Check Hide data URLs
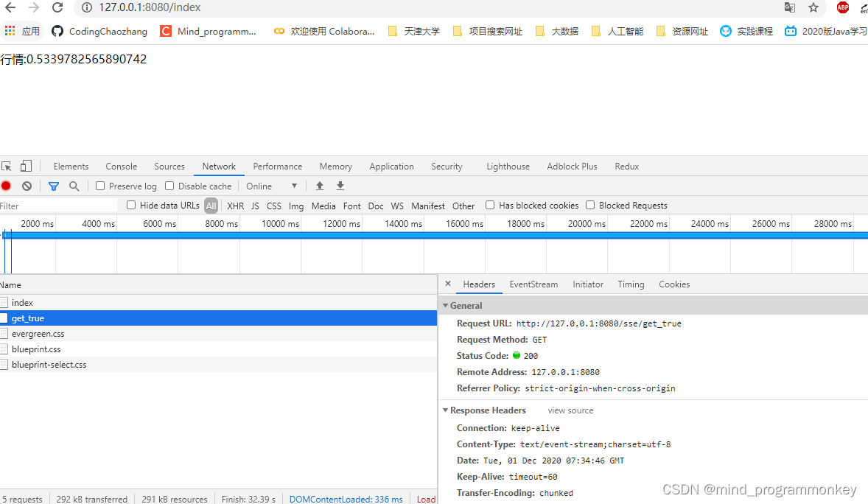This screenshot has height=504, width=868. (x=131, y=205)
